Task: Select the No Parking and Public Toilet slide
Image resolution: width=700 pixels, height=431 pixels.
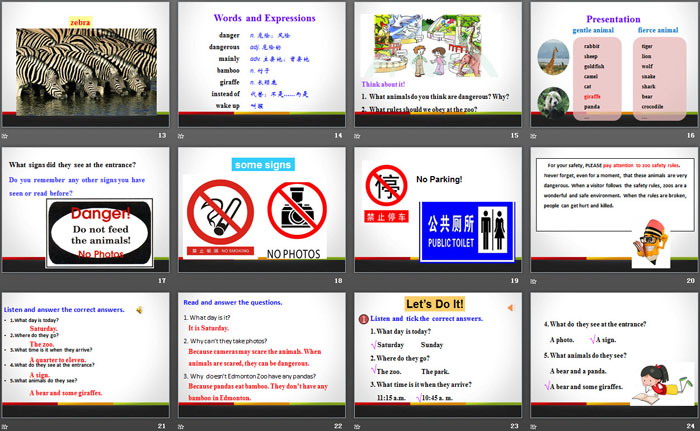Action: coord(438,210)
